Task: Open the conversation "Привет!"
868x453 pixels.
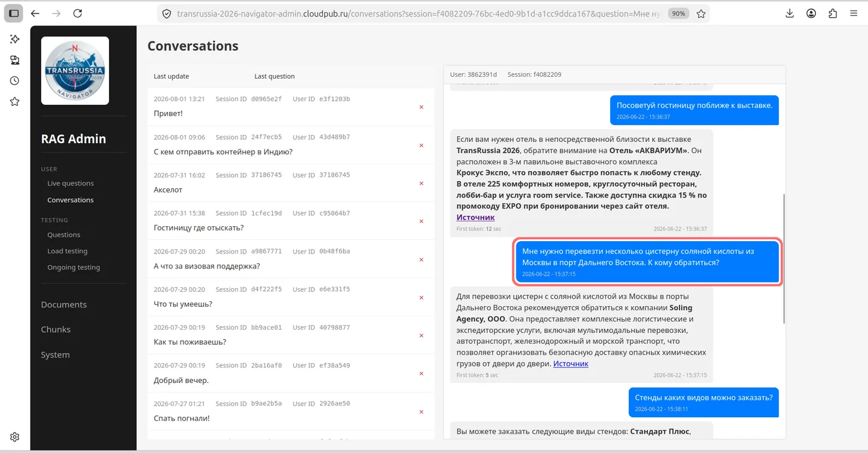Action: 291,107
